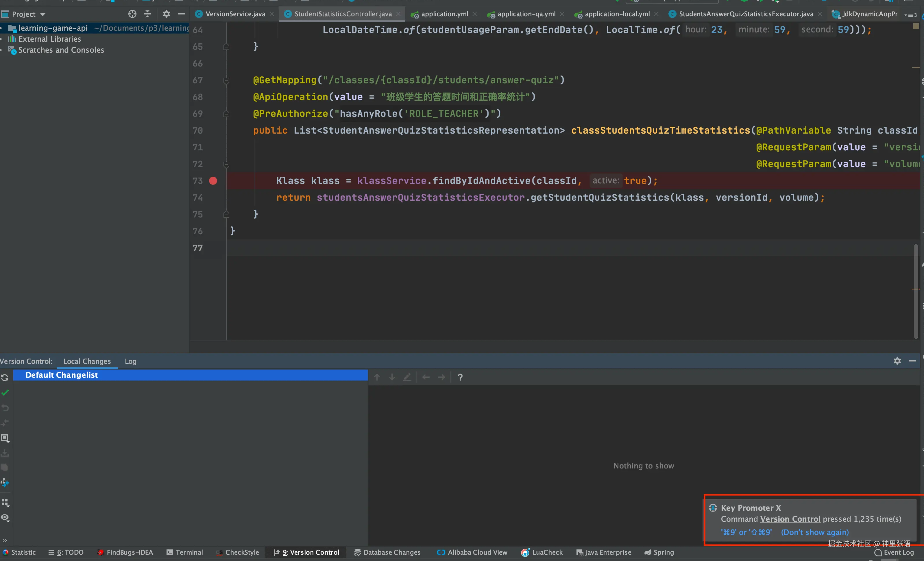Open the Log tab in Version Control
The image size is (924, 561).
130,361
